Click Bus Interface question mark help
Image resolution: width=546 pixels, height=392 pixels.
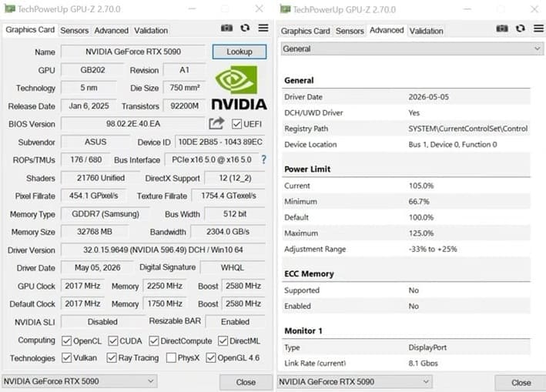(x=263, y=159)
